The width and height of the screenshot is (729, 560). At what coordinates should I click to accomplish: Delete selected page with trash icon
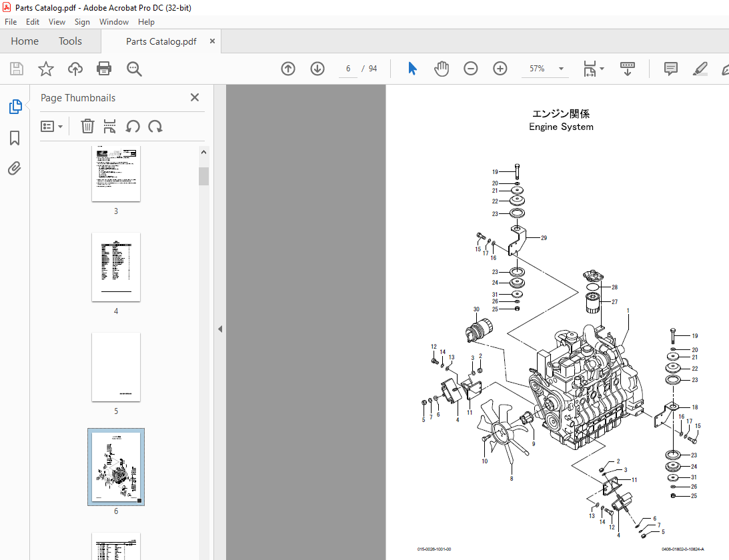pos(87,127)
